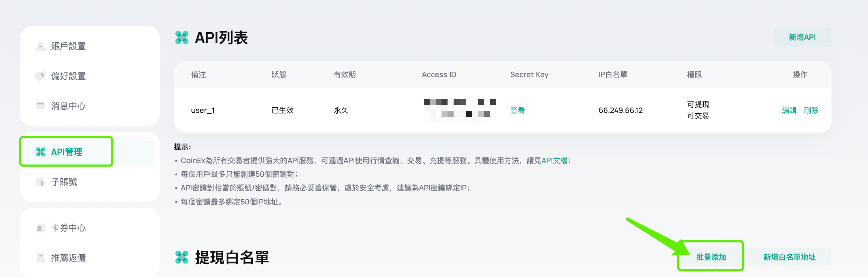
Task: Click the 權限 column header
Action: 695,75
